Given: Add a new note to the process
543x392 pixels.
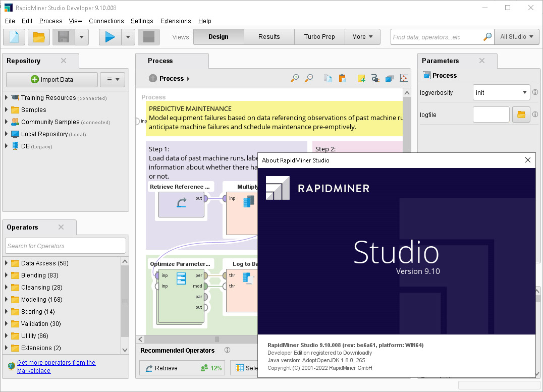Looking at the screenshot, I should 361,78.
